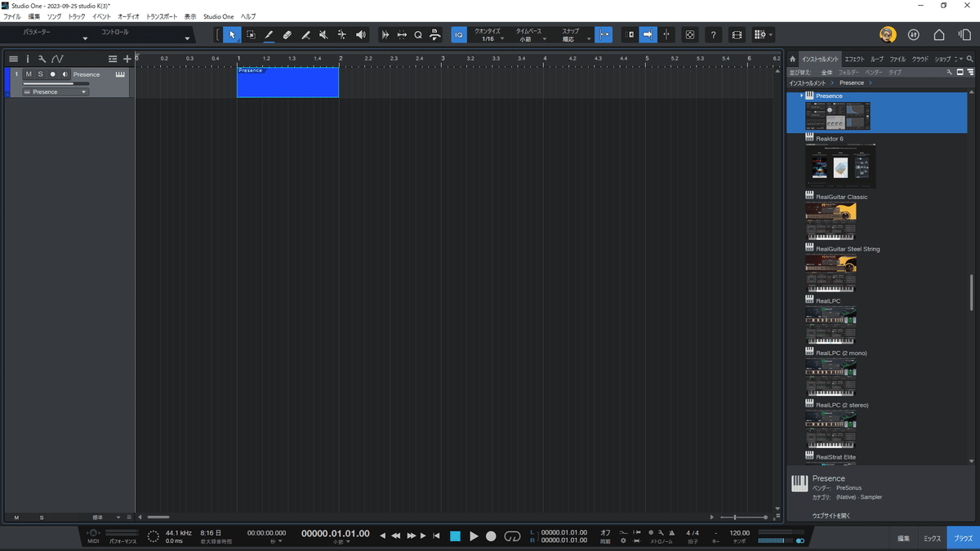
Task: Toggle the cursor follows edit position
Action: point(666,35)
